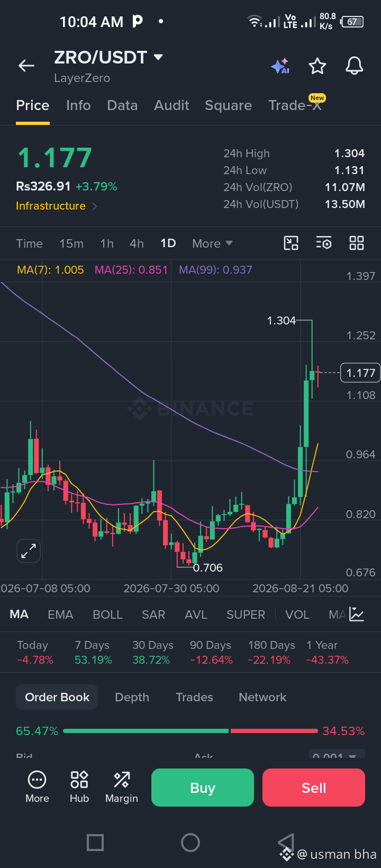
Task: Toggle the SAR indicator
Action: pyautogui.click(x=153, y=614)
